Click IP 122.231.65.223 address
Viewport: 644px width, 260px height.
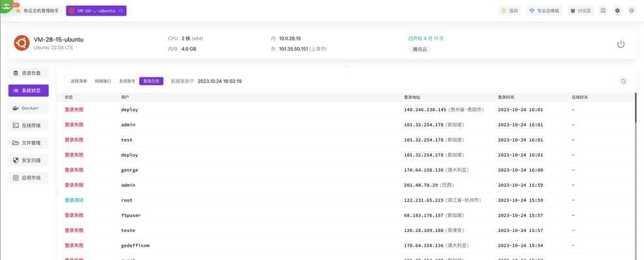click(424, 200)
